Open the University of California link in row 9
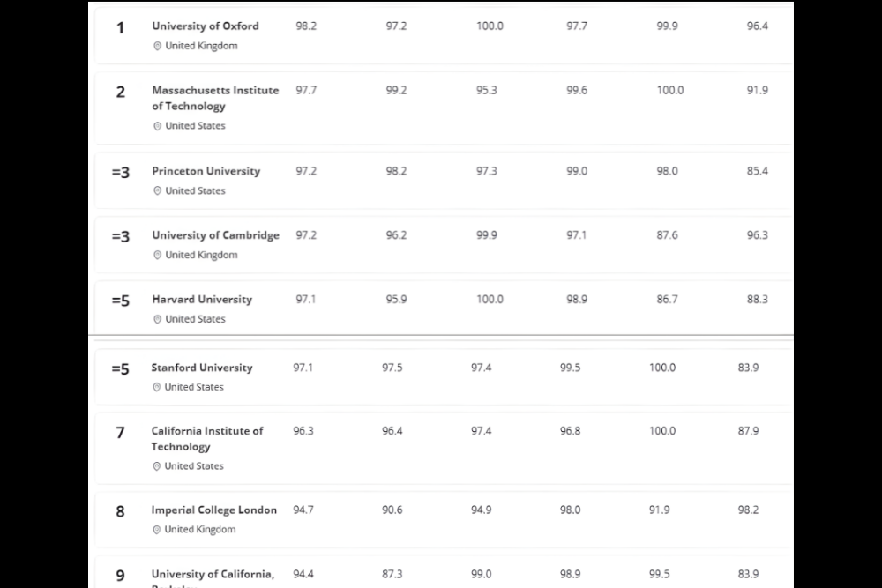Screen dimensions: 882x588 [213, 575]
